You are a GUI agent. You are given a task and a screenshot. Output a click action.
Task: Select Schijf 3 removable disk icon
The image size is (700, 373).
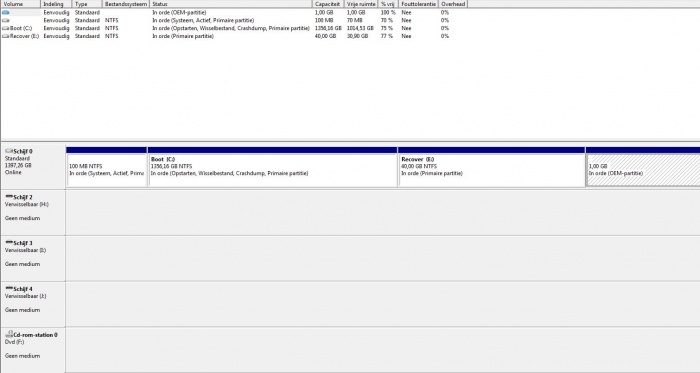9,243
